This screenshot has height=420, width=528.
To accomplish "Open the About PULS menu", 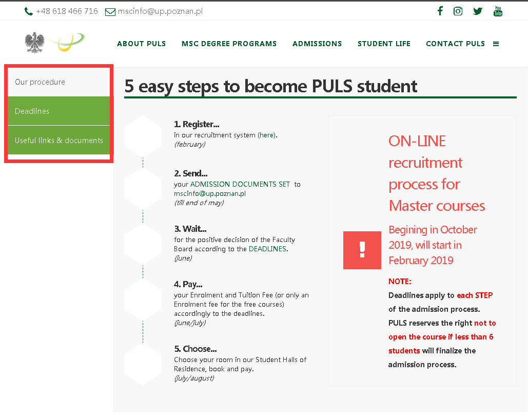I will [x=142, y=44].
